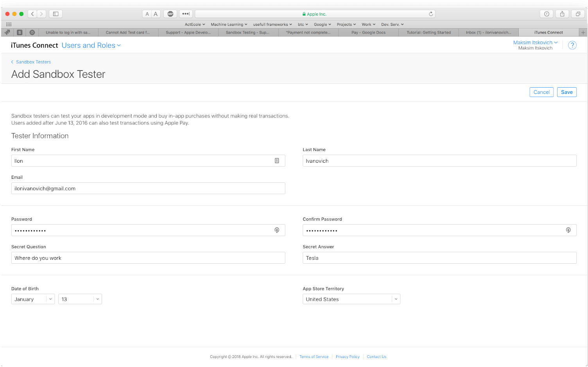Switch to the Inbox (1) tab
Screen dimensions: 588x367
tap(488, 32)
